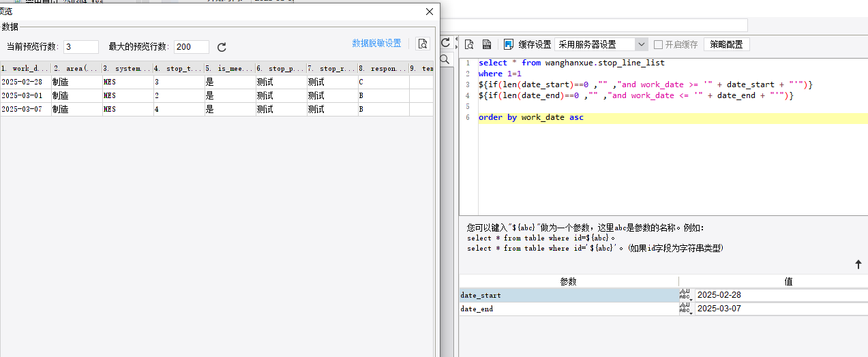The height and width of the screenshot is (357, 868).
Task: Click the date_start value field
Action: click(x=781, y=295)
